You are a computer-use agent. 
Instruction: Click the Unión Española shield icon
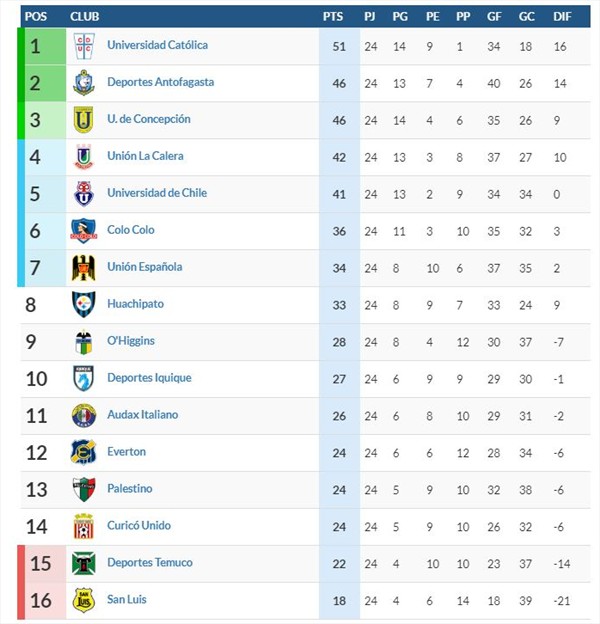tap(84, 268)
